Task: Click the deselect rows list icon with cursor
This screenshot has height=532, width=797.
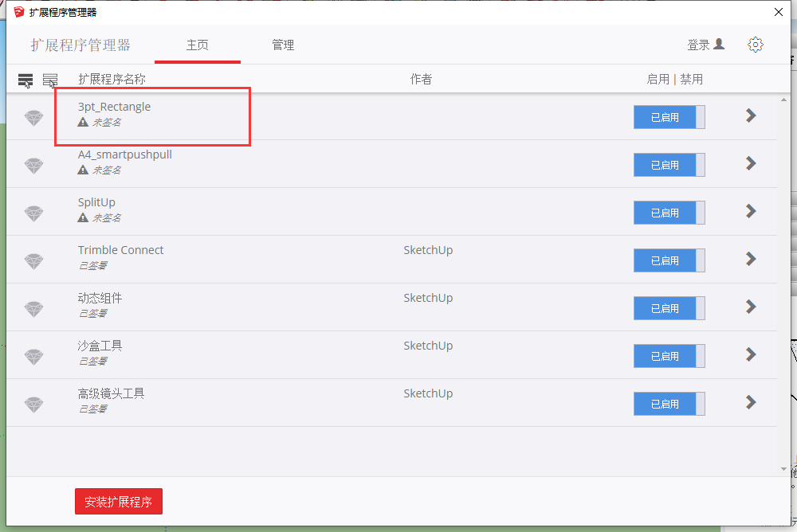Action: (50, 80)
